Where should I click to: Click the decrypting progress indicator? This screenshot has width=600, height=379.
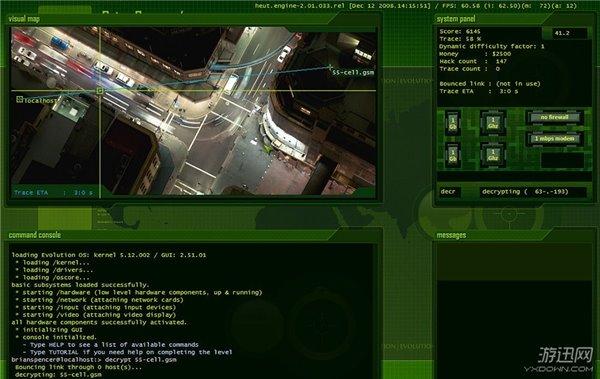533,192
